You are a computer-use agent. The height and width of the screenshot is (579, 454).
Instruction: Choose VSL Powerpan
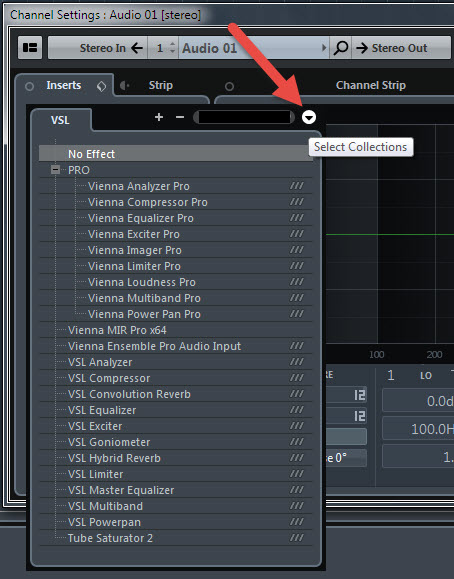click(176, 522)
